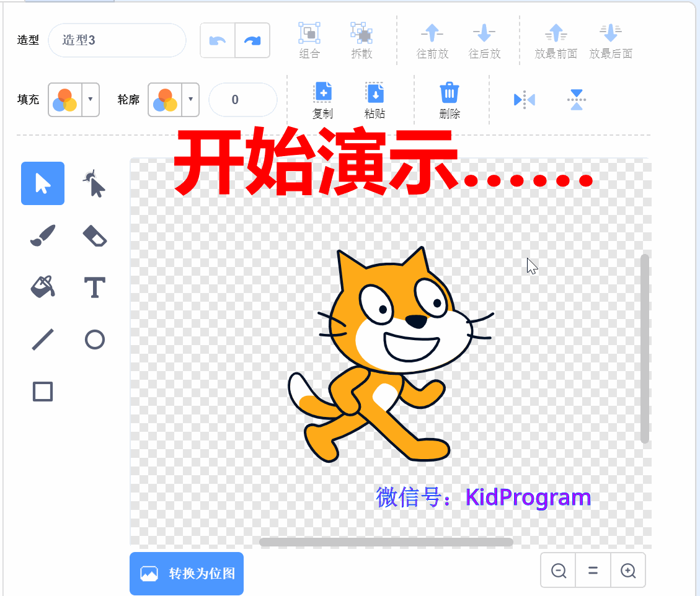This screenshot has width=700, height=596.
Task: Select the arrow Select tool
Action: pos(43,183)
